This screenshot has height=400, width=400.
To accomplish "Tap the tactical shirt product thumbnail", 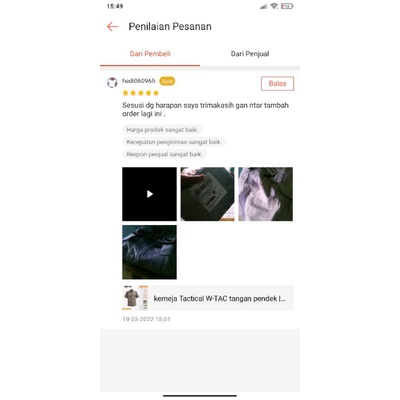I will tap(135, 298).
